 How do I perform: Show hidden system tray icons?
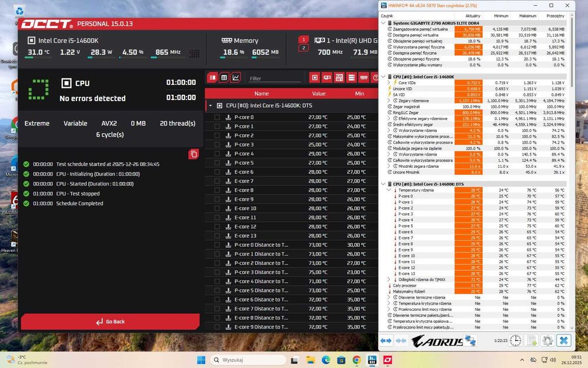point(522,360)
